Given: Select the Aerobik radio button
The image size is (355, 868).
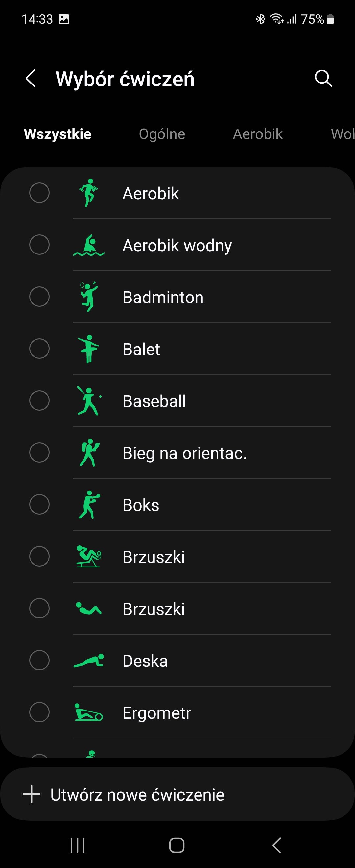Looking at the screenshot, I should pos(39,193).
